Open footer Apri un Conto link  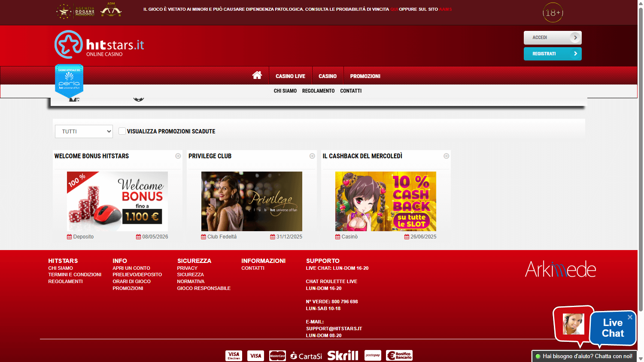coord(131,268)
